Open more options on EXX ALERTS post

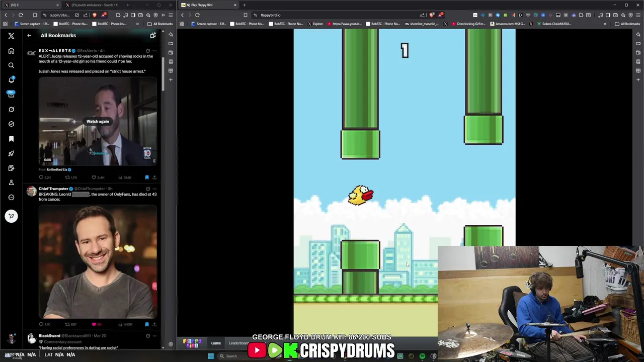(154, 51)
